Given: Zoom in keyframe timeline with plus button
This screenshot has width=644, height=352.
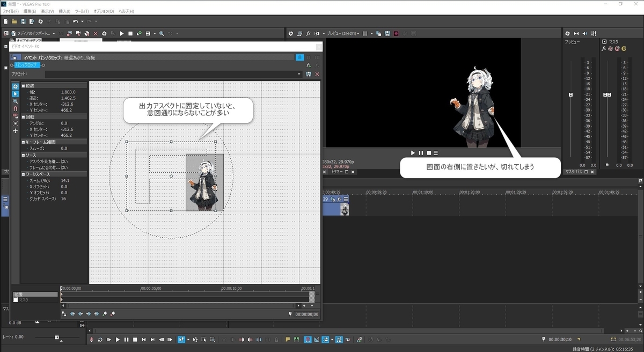Looking at the screenshot, I should pos(304,305).
